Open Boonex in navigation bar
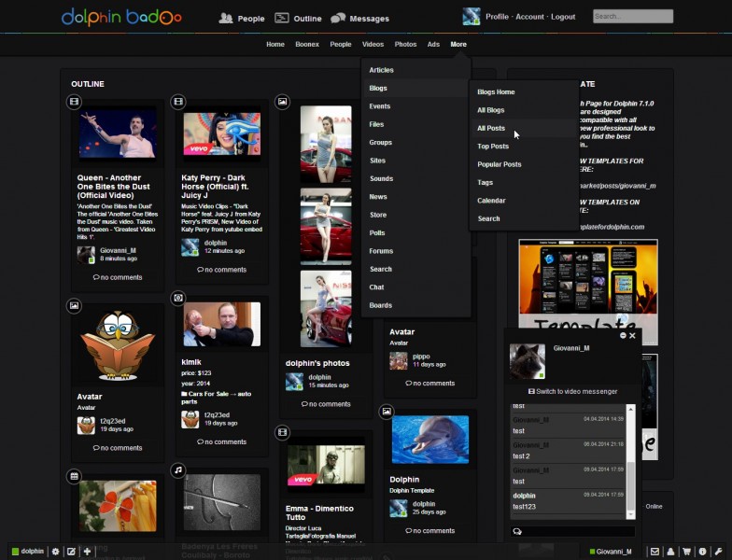 tap(307, 45)
